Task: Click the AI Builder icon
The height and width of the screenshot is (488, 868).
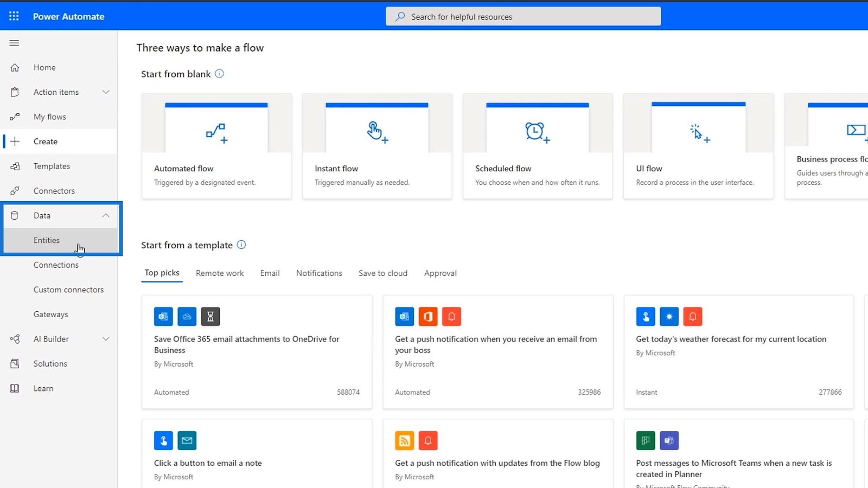Action: point(15,339)
